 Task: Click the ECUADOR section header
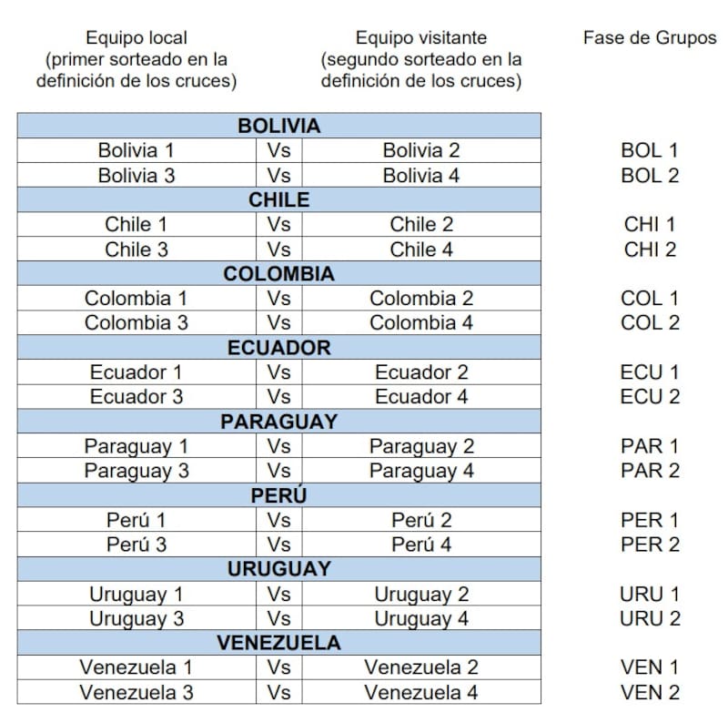pyautogui.click(x=278, y=347)
